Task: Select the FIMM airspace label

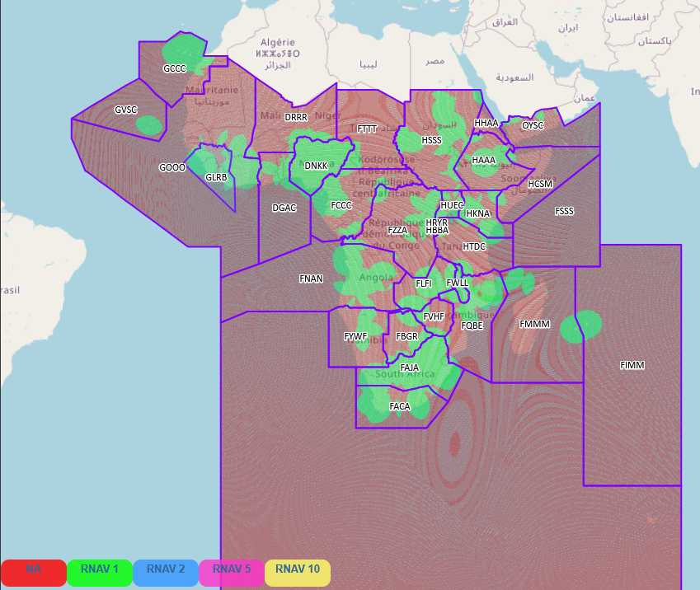Action: coord(632,365)
